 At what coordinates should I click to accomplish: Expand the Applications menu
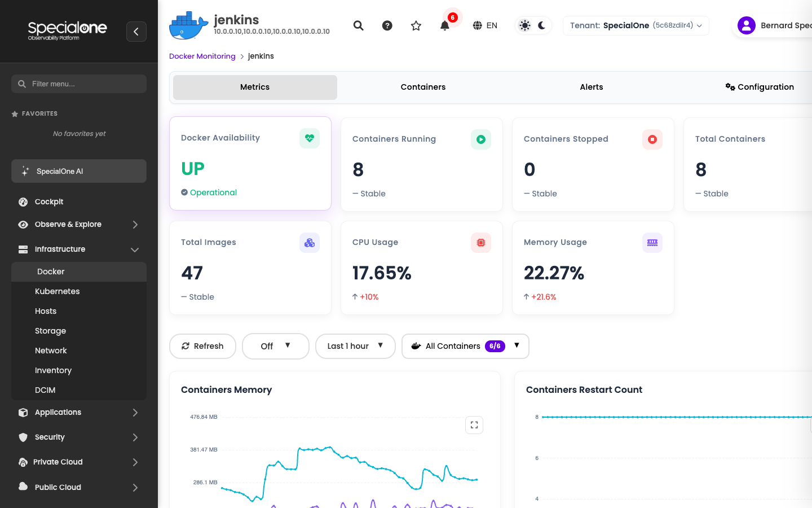79,412
